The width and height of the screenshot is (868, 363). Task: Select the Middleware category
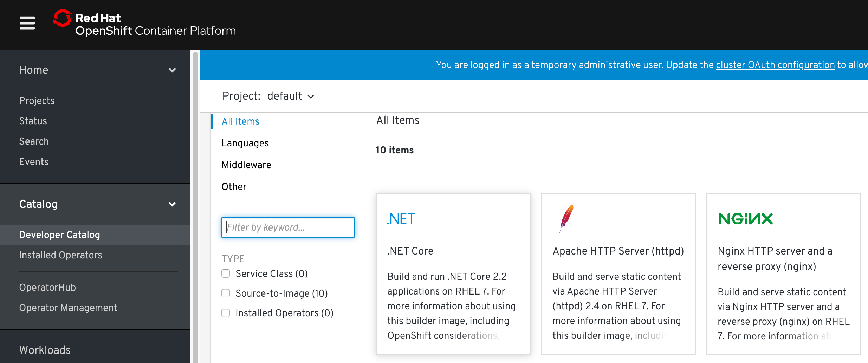[x=246, y=165]
